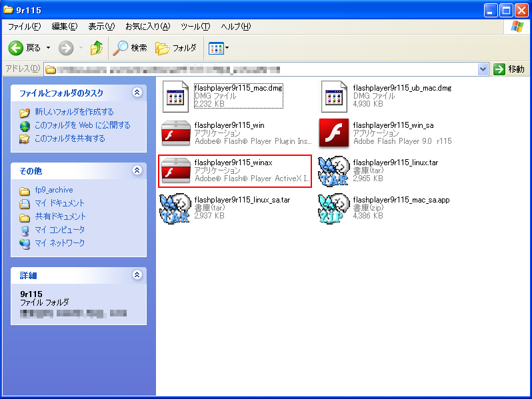Click the My Computer icon
This screenshot has width=532, height=399.
tap(25, 230)
